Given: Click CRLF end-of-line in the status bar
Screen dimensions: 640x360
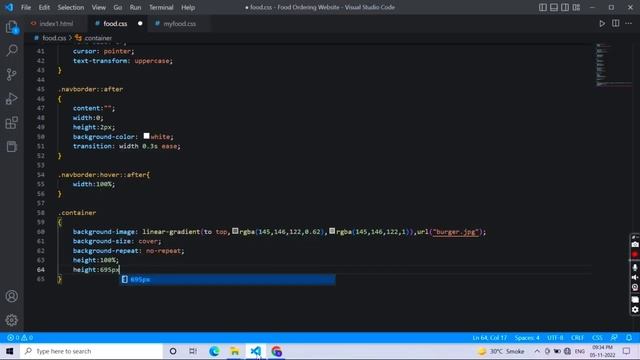Looking at the screenshot, I should (x=577, y=338).
